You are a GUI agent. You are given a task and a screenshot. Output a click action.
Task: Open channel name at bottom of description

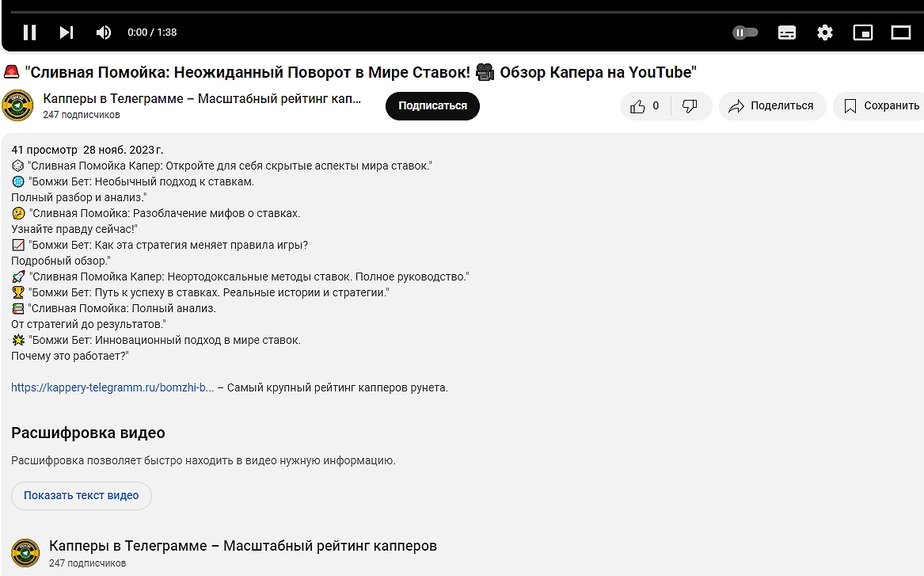(242, 546)
